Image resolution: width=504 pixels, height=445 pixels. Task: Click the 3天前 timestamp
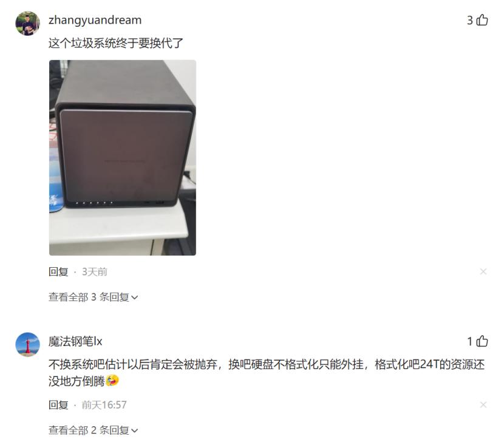pyautogui.click(x=95, y=272)
